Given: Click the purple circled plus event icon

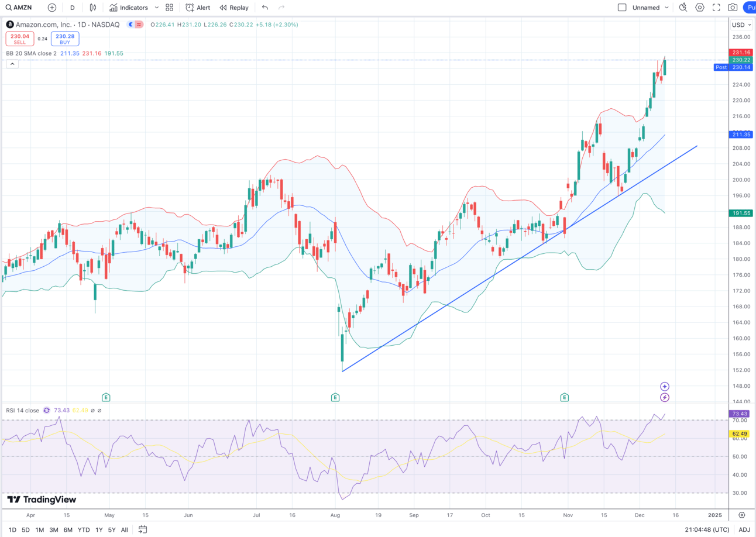Looking at the screenshot, I should [x=665, y=387].
